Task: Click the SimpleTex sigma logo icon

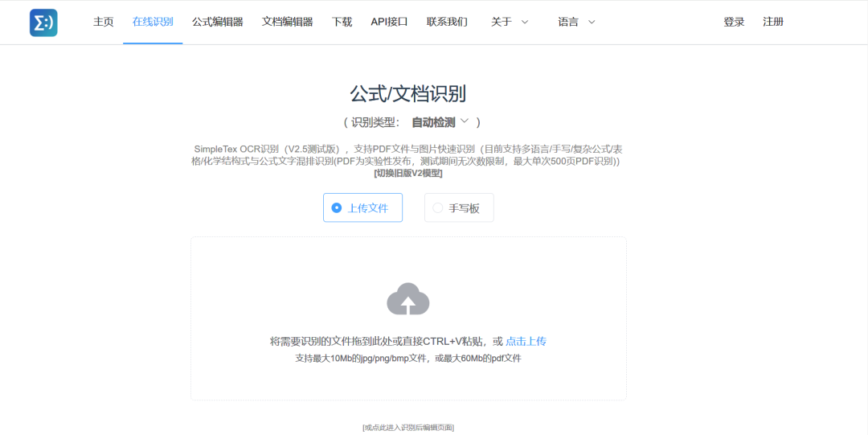Action: [x=43, y=23]
